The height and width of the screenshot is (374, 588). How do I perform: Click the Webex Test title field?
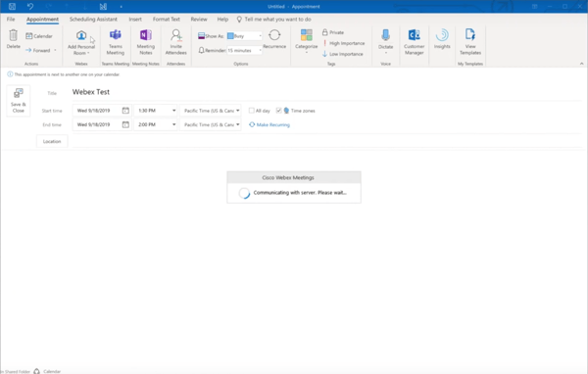326,92
